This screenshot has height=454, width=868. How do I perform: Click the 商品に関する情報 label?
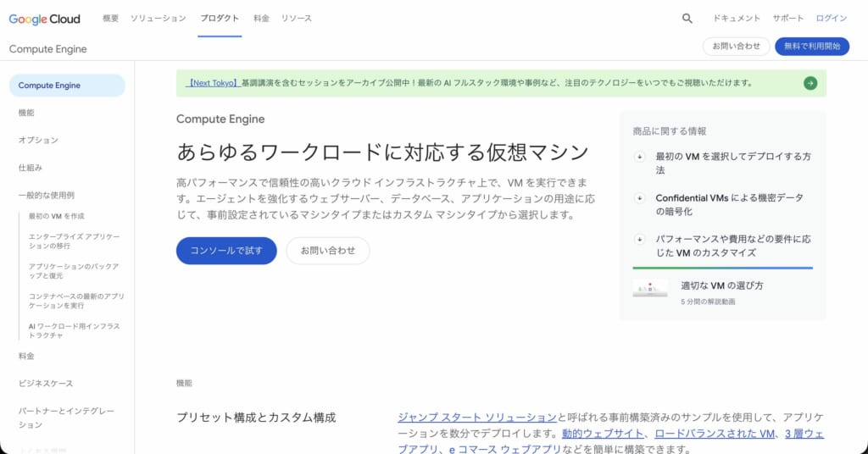pyautogui.click(x=670, y=131)
